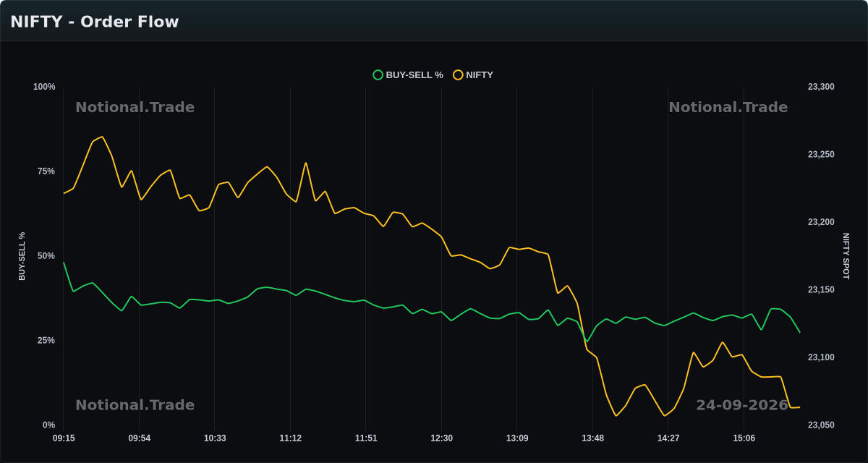Click the 23,300 right axis label
Image resolution: width=868 pixels, height=463 pixels.
coord(821,87)
